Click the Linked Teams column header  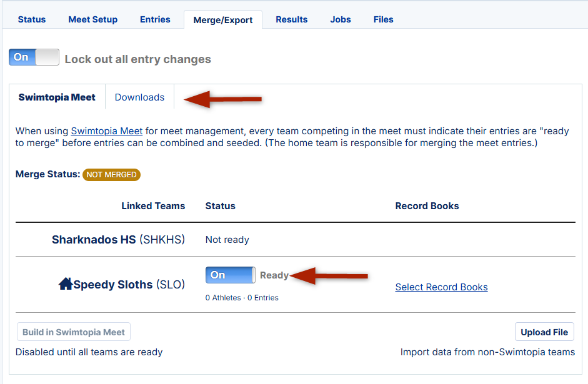153,206
